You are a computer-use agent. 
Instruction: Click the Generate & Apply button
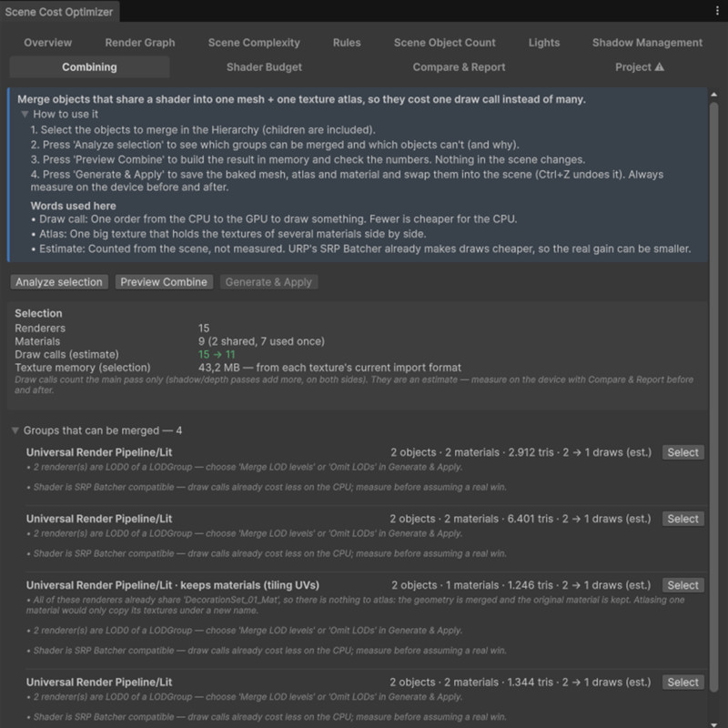pos(268,282)
